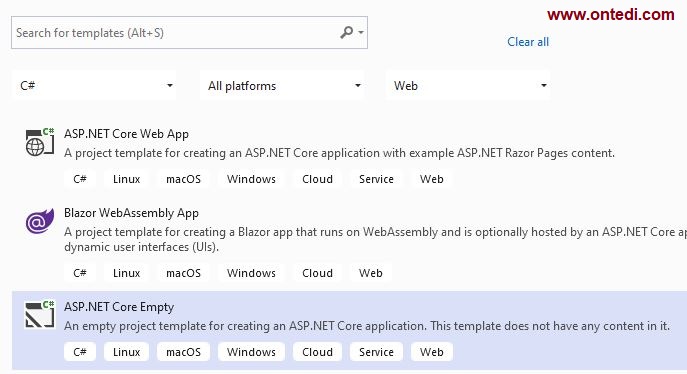687x374 pixels.
Task: Open the All platforms filter dropdown
Action: click(282, 85)
